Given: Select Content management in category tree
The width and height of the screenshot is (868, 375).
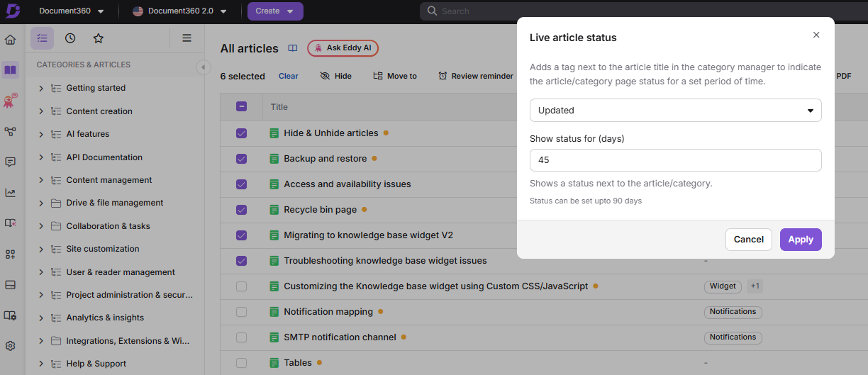Looking at the screenshot, I should pos(109,180).
